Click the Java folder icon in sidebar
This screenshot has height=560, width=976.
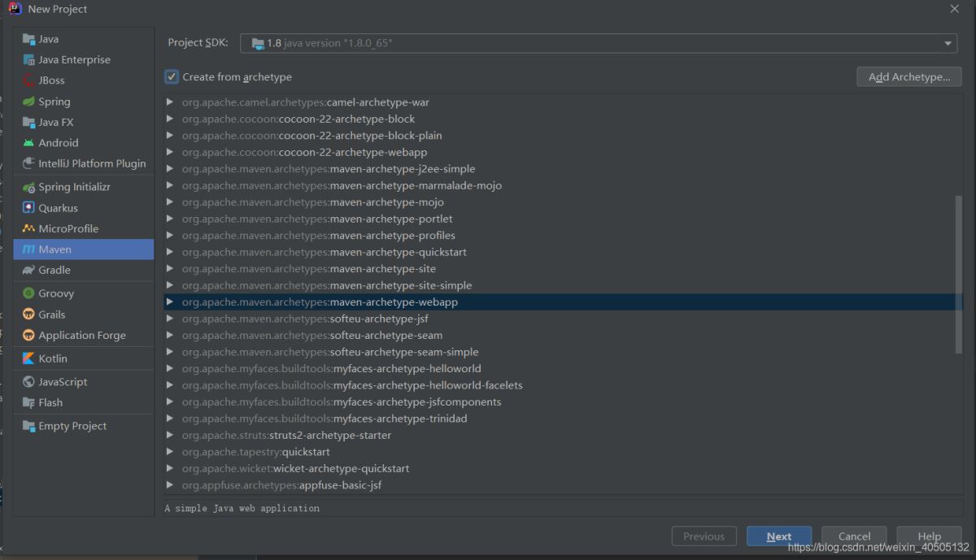click(28, 39)
